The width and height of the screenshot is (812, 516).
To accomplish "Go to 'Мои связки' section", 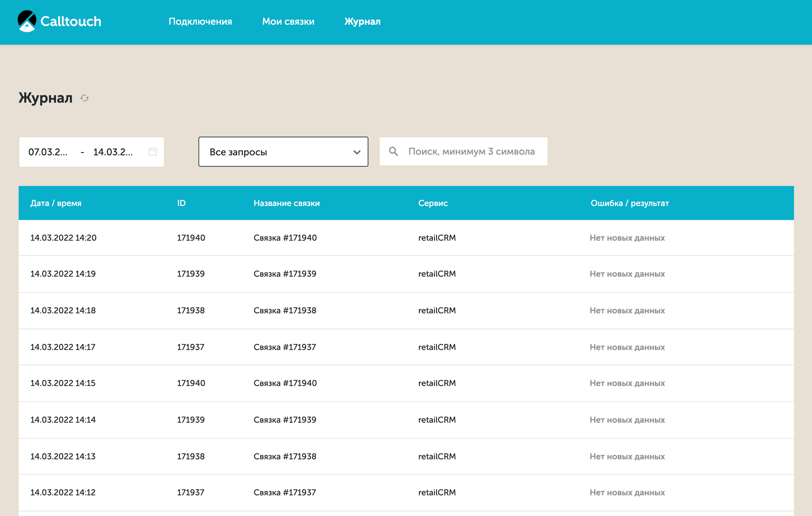I will 288,22.
